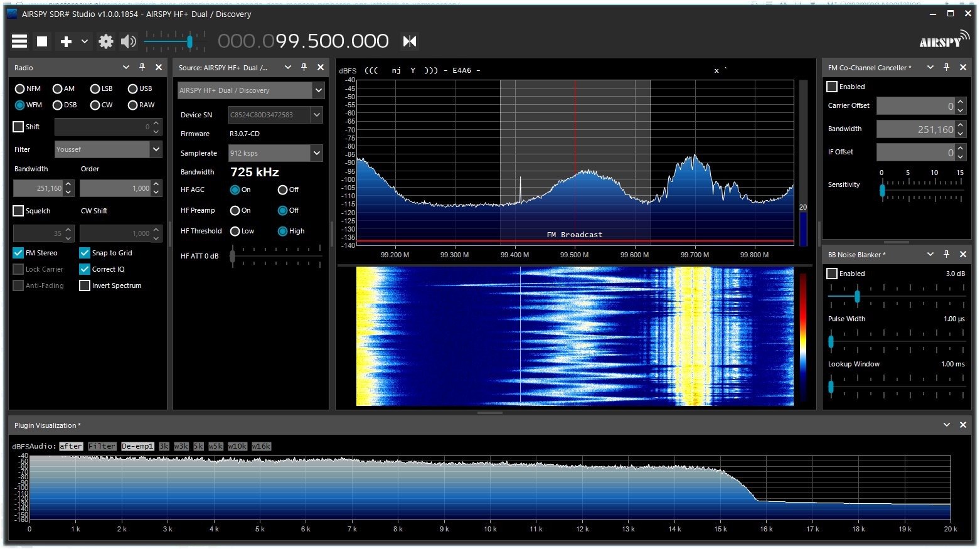Pin the Radio panel
This screenshot has width=980, height=549.
tap(142, 67)
